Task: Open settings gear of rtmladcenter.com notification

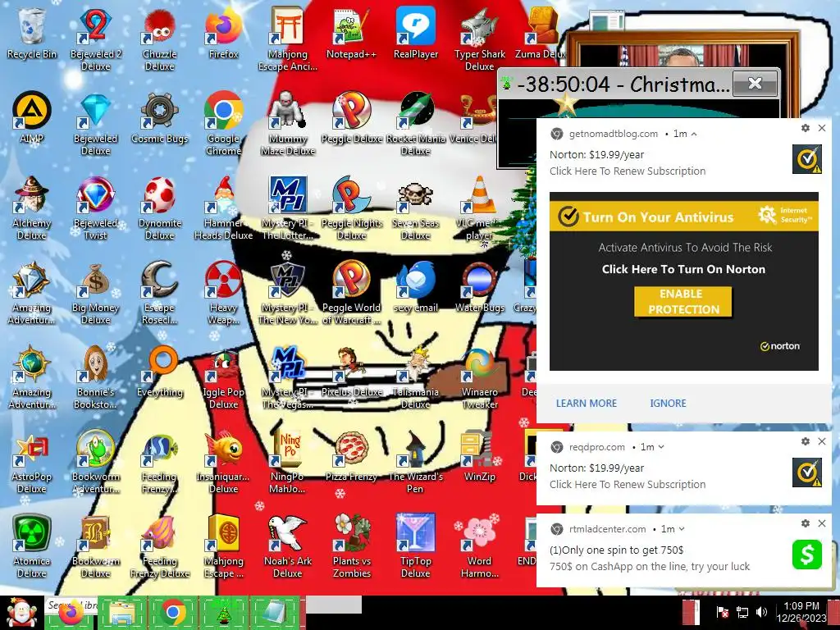Action: click(x=805, y=523)
